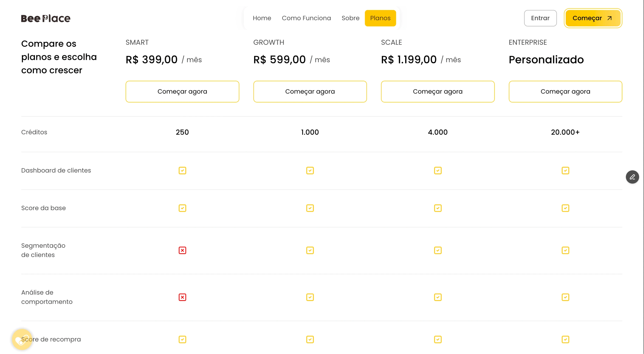Click SCALE check for Análise de comportamento
The image size is (644, 354).
[x=438, y=297]
